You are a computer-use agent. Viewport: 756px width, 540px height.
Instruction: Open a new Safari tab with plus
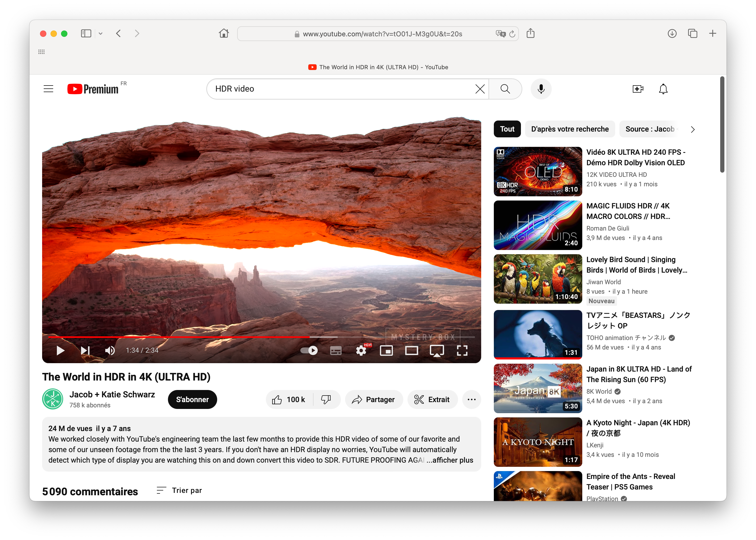click(x=712, y=33)
